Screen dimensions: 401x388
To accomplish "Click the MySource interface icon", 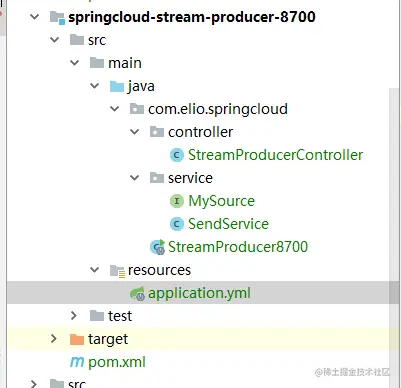I will 177,201.
